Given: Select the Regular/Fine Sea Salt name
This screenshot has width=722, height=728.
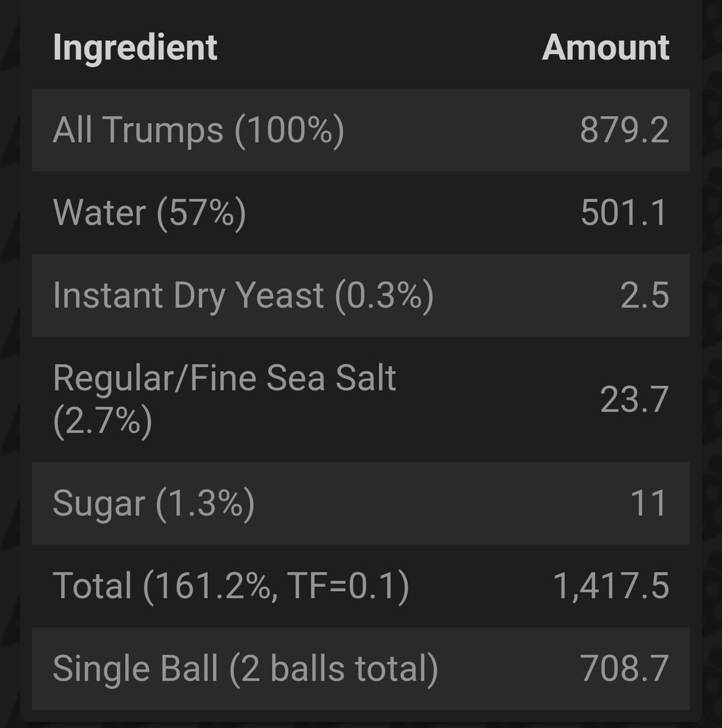Looking at the screenshot, I should [224, 378].
